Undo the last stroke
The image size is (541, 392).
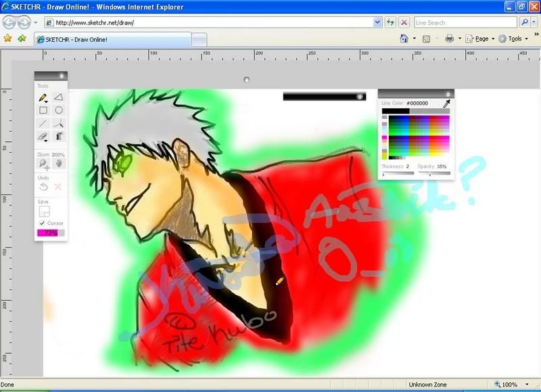click(43, 187)
